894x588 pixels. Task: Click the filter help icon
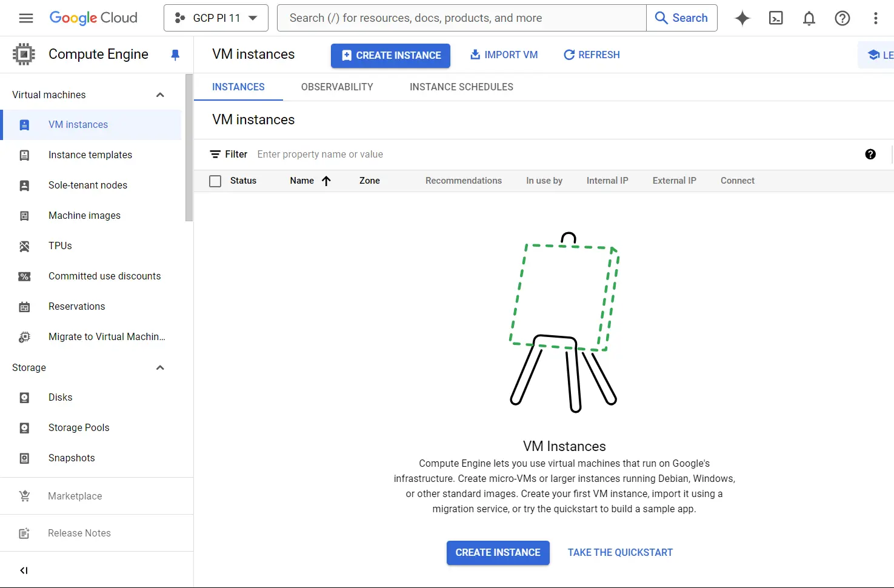(x=870, y=155)
